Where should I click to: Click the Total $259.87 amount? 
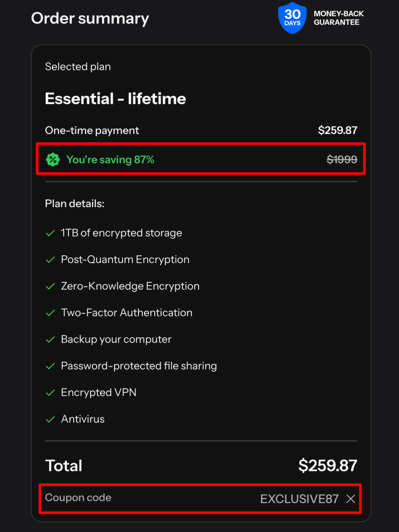point(328,465)
